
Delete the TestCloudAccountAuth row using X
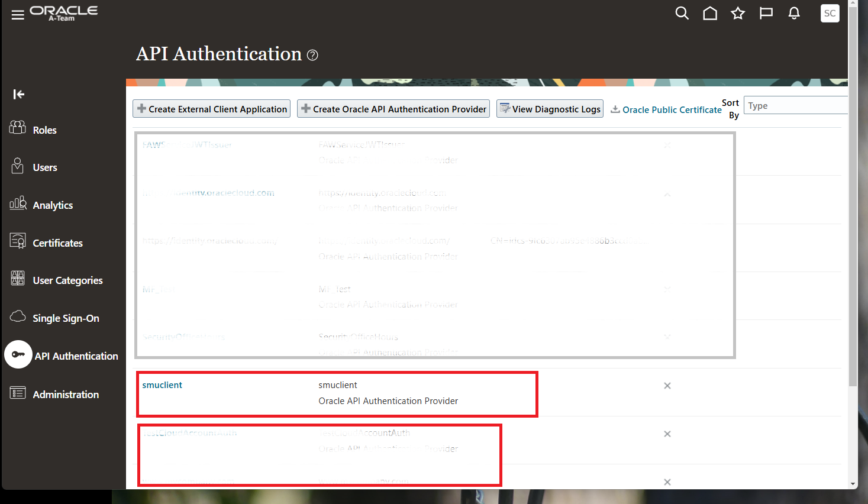click(667, 434)
